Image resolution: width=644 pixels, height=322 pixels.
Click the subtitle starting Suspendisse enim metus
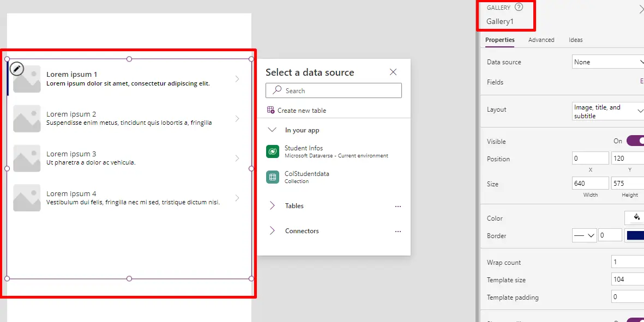tap(129, 123)
